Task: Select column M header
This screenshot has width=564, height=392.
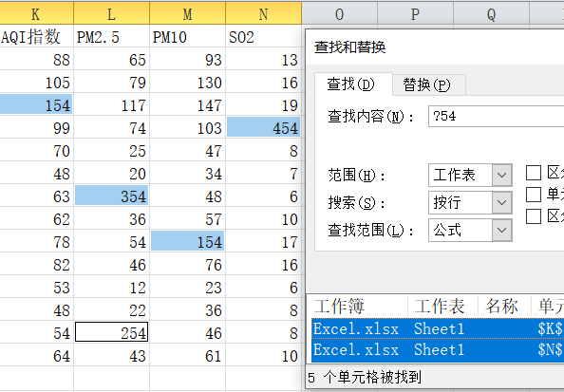Action: [x=188, y=13]
